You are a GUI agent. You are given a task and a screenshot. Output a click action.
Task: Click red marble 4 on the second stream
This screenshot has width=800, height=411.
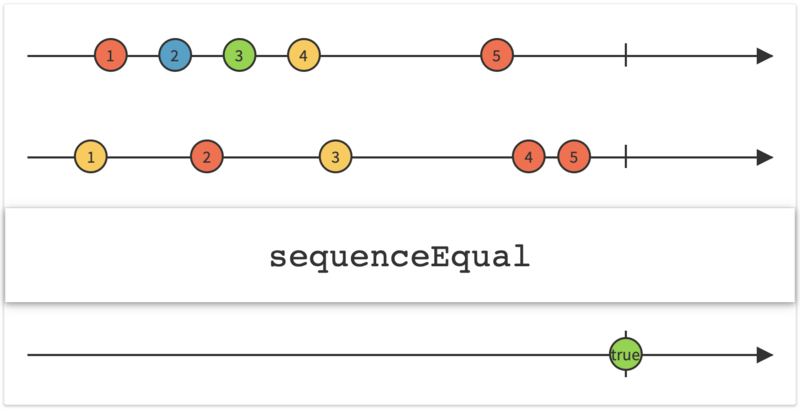528,157
